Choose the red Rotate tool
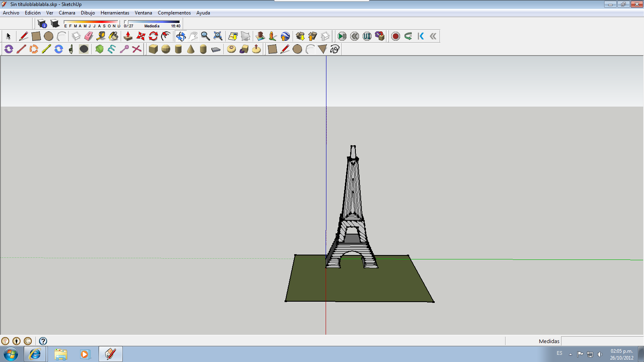The width and height of the screenshot is (644, 362). (153, 36)
